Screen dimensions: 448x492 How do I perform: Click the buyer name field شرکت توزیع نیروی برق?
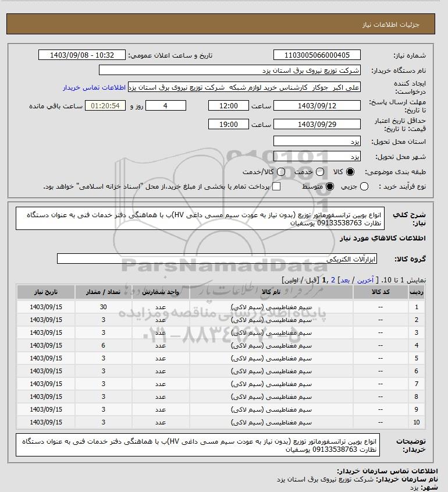pyautogui.click(x=229, y=70)
